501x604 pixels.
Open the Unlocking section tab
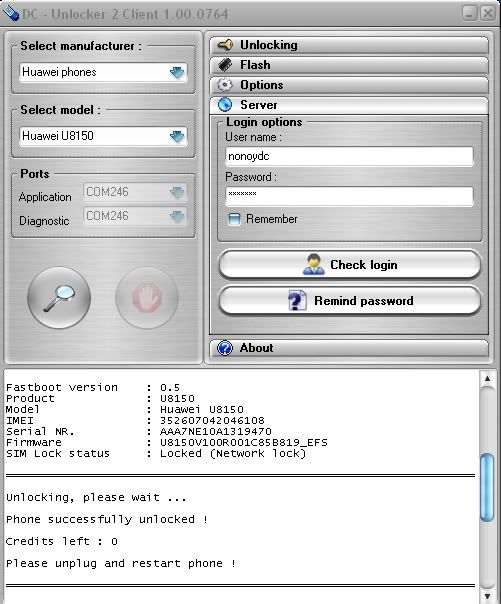(349, 45)
